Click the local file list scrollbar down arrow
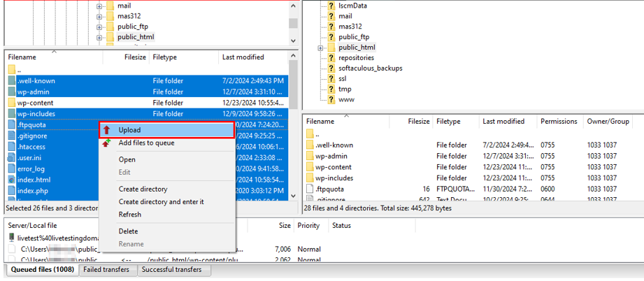Screen dimensions: 644x281 294,197
